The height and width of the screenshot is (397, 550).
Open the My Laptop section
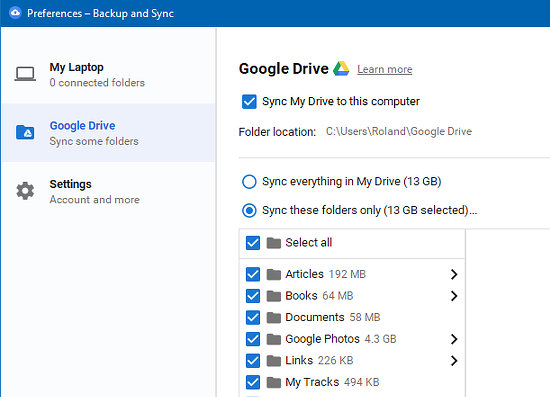click(x=108, y=74)
